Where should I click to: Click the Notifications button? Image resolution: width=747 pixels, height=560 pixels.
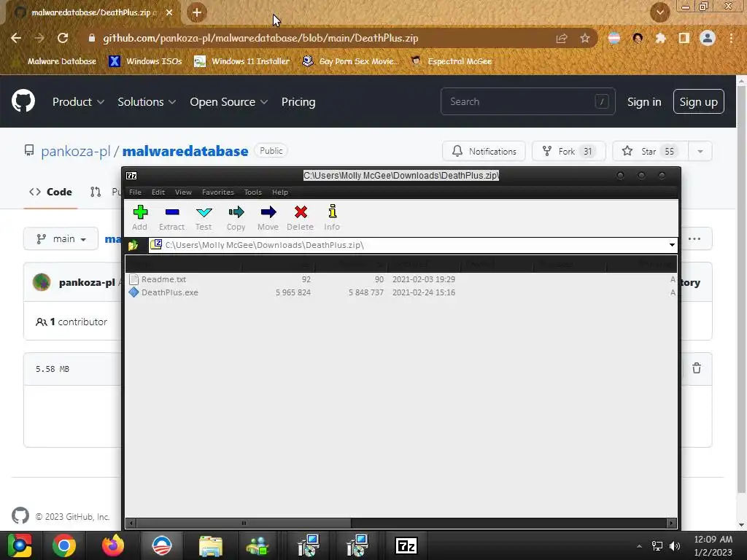(484, 151)
